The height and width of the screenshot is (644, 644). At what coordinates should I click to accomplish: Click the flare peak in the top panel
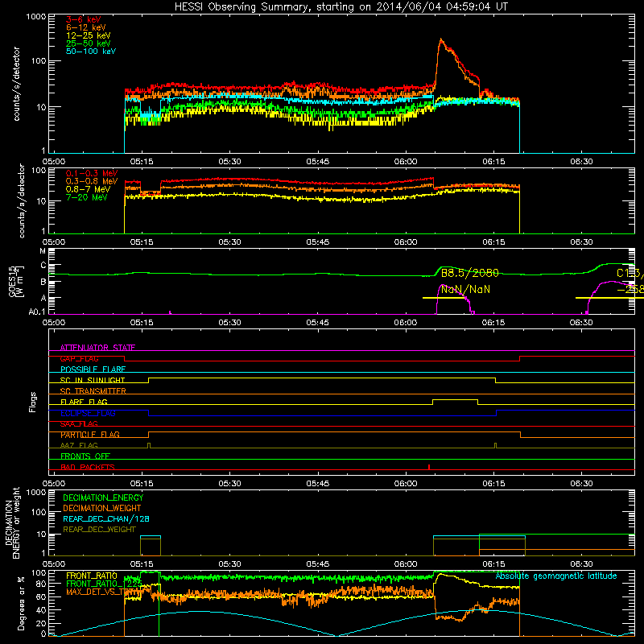[x=440, y=39]
